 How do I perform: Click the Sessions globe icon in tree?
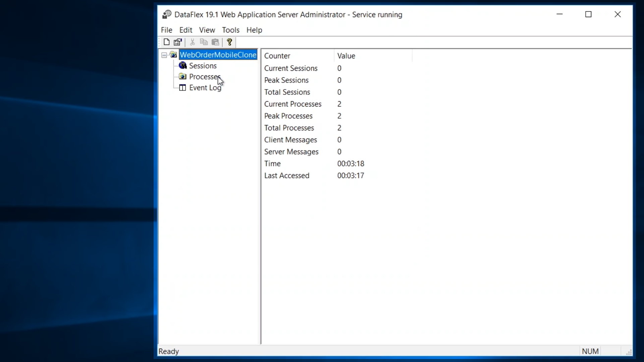183,65
